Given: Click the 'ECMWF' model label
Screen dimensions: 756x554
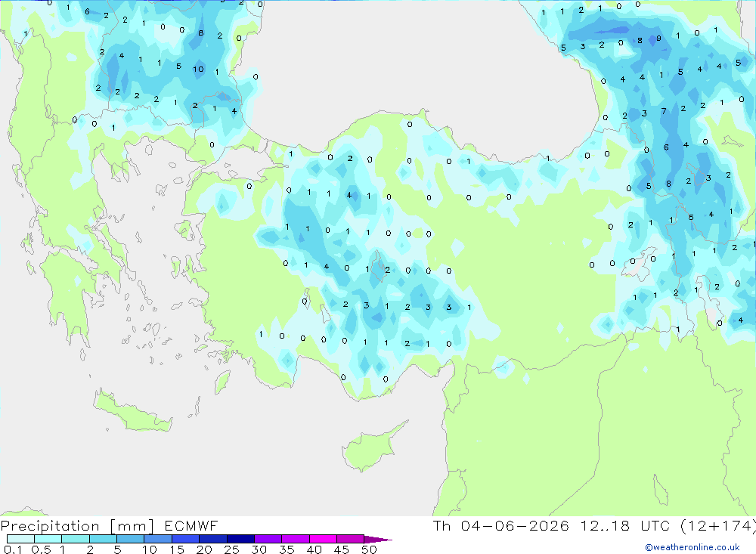Looking at the screenshot, I should coord(191,526).
